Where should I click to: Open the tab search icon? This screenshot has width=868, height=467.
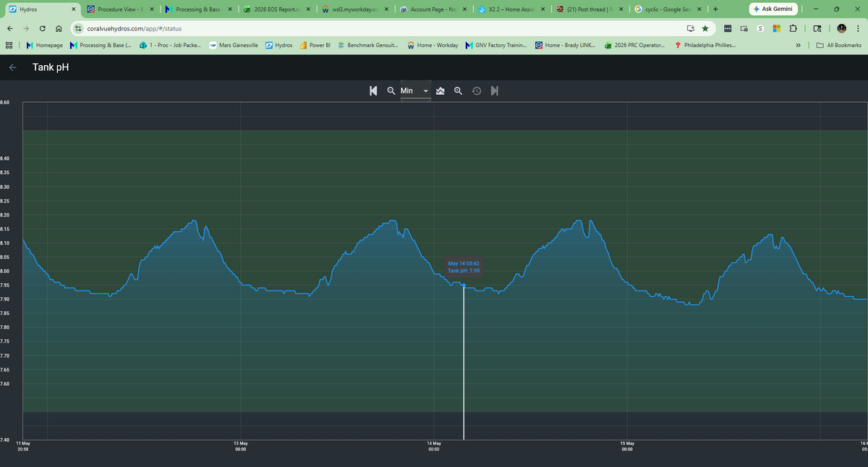click(x=817, y=29)
